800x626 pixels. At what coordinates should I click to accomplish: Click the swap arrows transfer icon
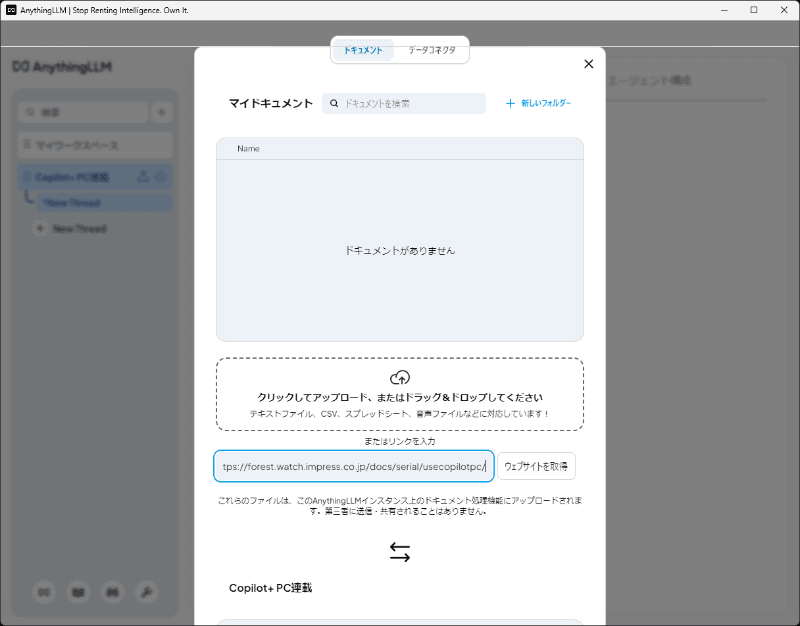399,552
